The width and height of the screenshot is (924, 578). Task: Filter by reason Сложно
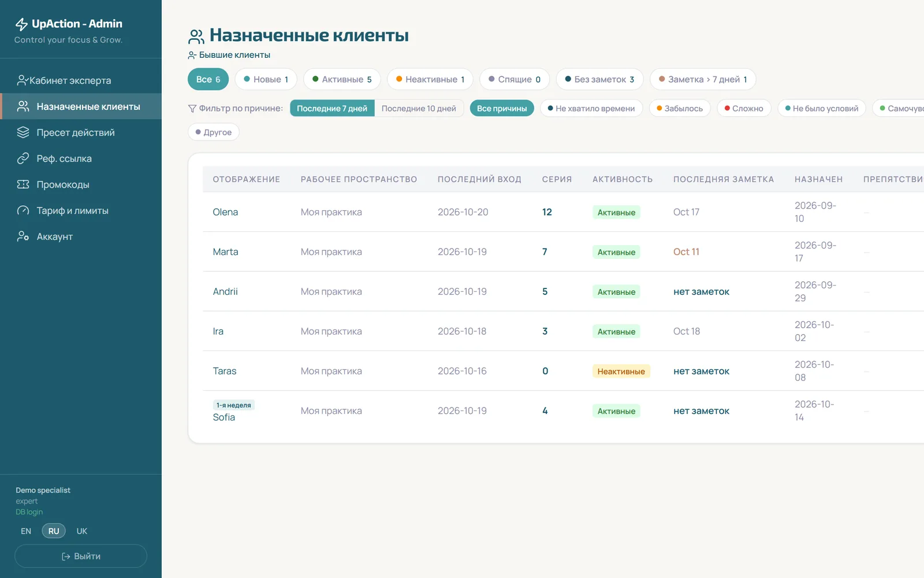[x=744, y=109]
